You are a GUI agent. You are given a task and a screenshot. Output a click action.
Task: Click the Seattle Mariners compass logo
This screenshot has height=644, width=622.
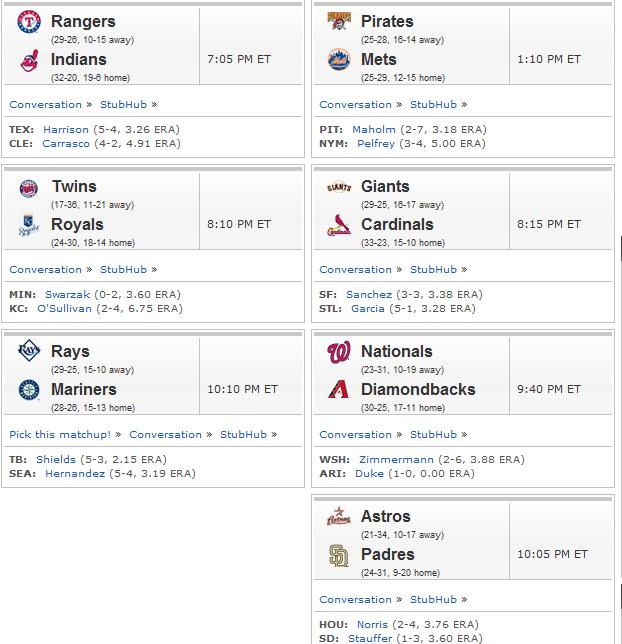tap(29, 390)
